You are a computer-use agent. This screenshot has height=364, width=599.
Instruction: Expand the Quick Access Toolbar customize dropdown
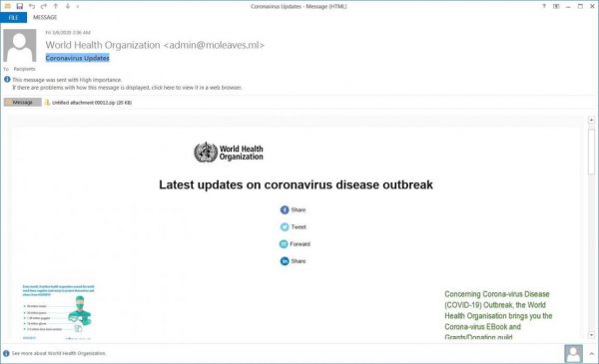click(x=78, y=7)
